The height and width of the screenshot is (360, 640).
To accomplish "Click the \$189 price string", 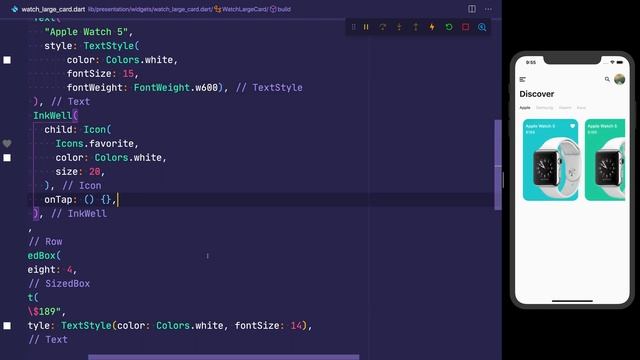I will 44,312.
